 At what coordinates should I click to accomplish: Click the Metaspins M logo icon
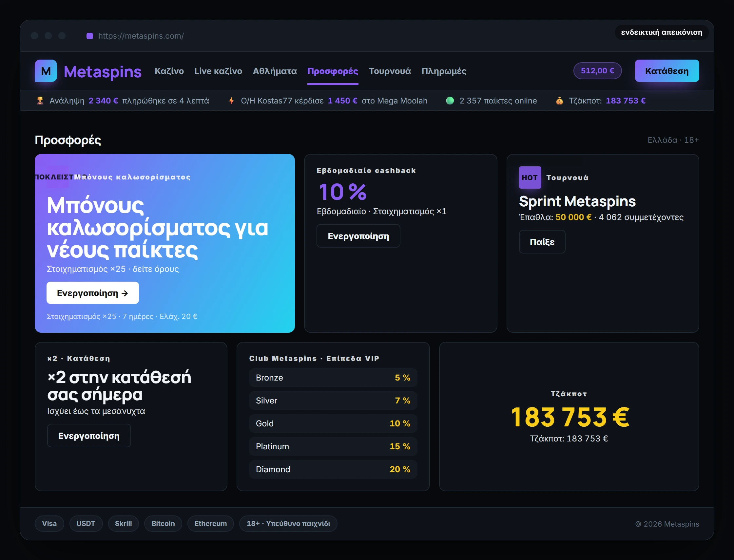[46, 71]
